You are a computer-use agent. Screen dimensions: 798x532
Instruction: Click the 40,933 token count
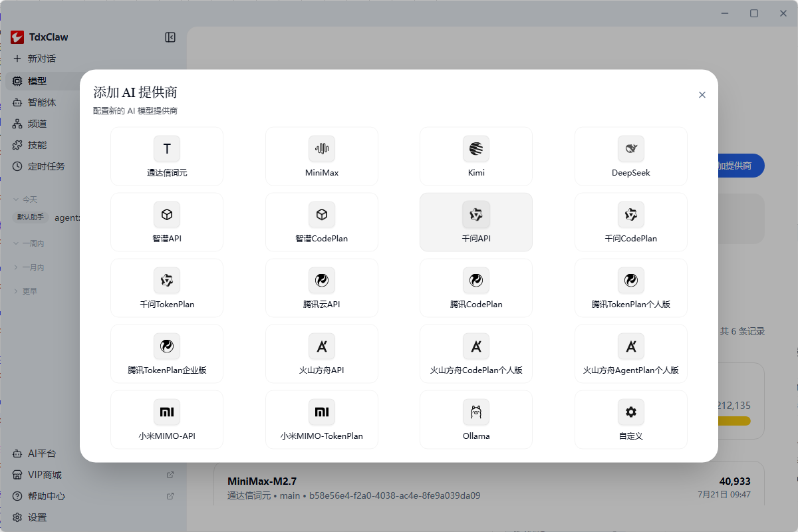pyautogui.click(x=735, y=481)
